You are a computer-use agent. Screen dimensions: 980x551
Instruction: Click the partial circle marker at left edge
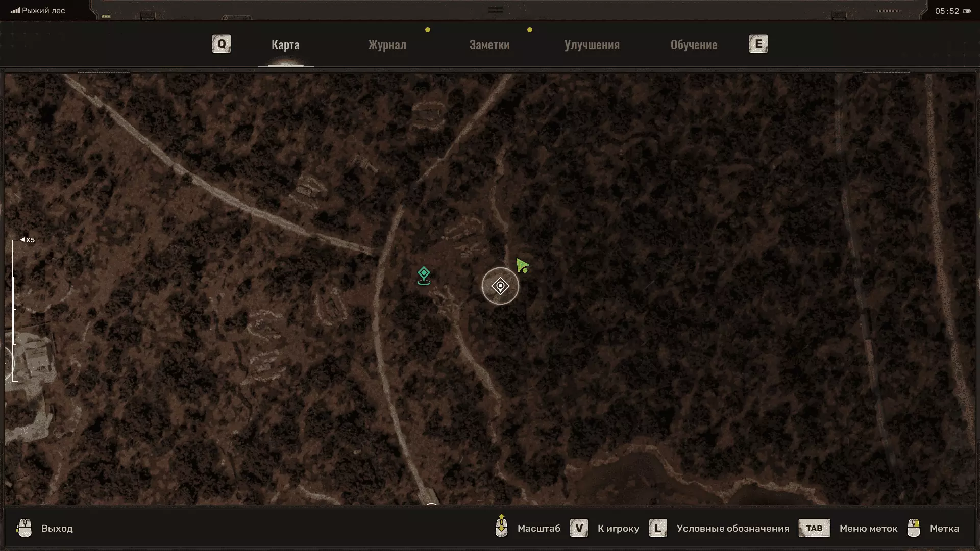pyautogui.click(x=9, y=363)
